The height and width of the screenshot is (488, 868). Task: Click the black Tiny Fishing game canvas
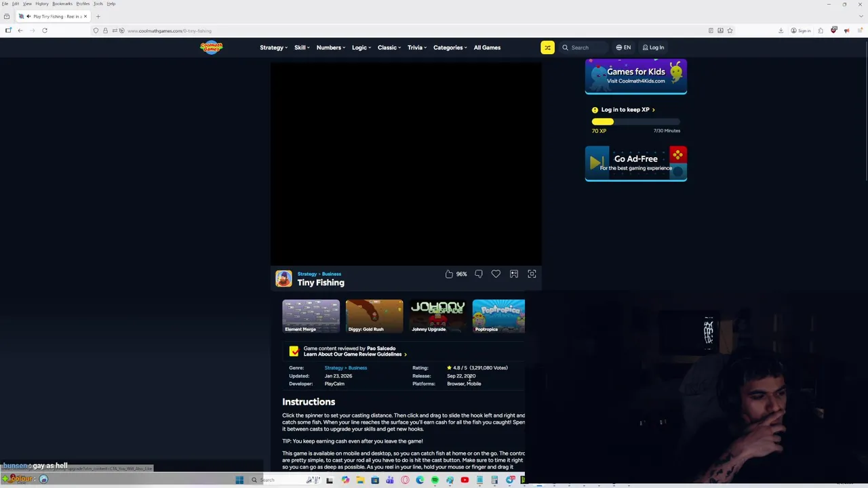(x=406, y=163)
